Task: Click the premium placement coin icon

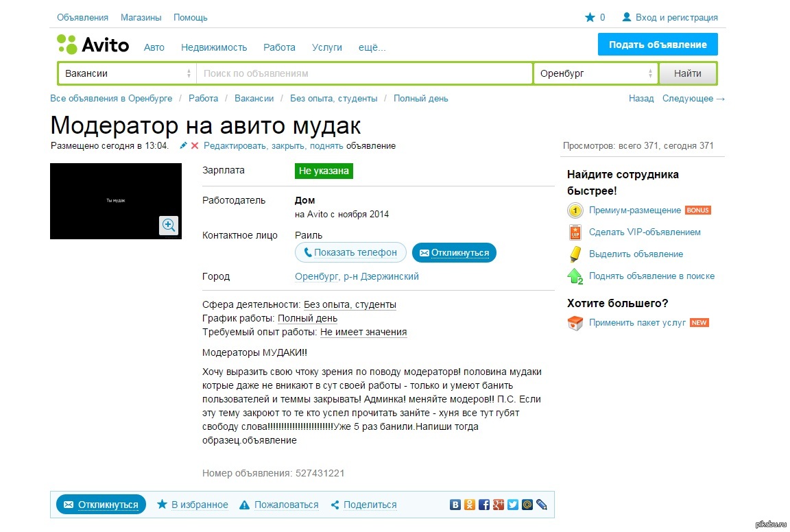Action: (x=575, y=210)
